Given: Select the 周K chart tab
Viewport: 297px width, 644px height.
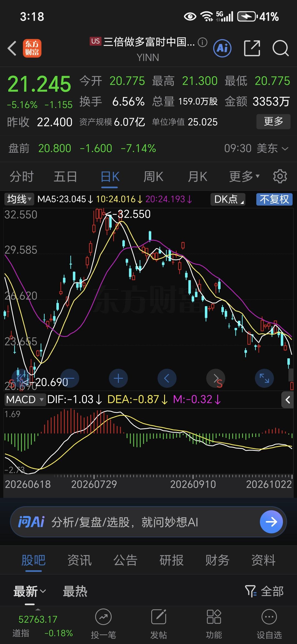Looking at the screenshot, I should coord(153,176).
